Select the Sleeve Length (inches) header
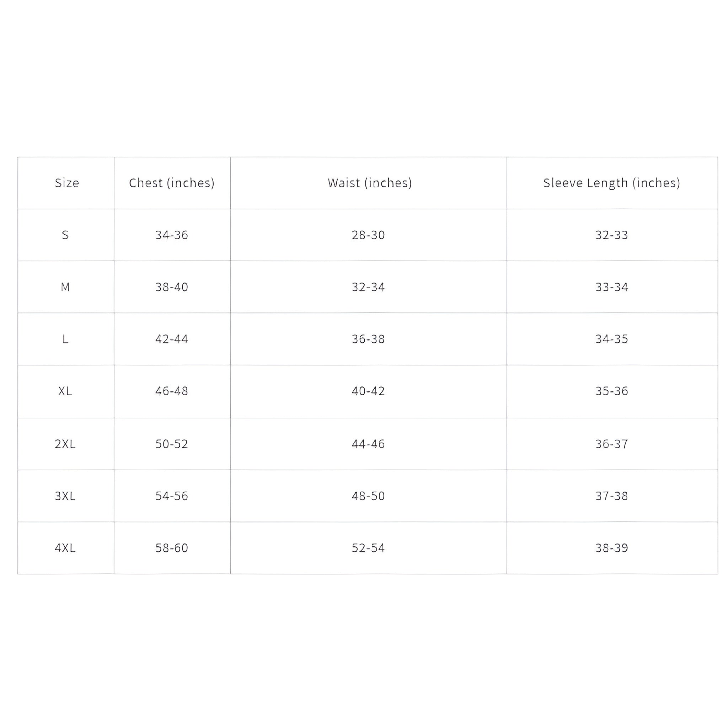The image size is (728, 728). (611, 183)
